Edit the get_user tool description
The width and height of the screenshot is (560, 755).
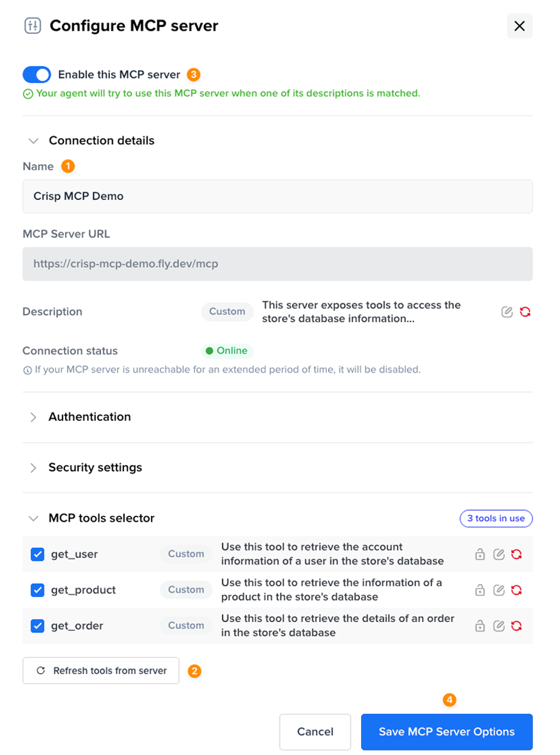499,554
